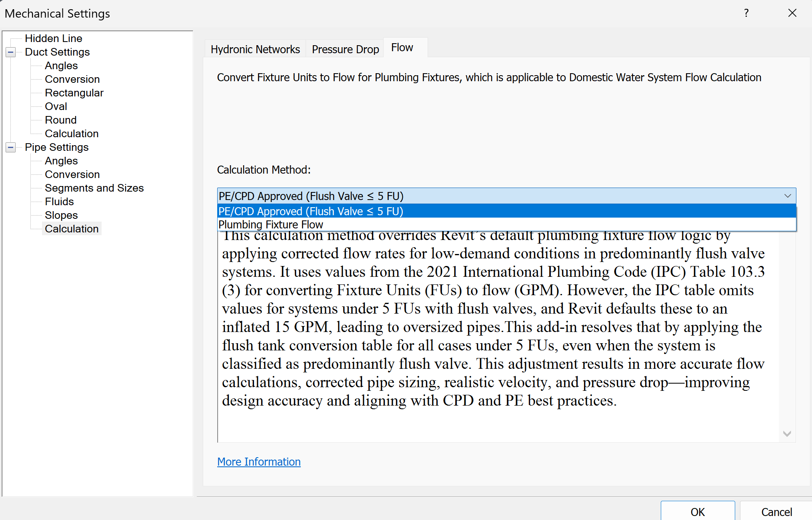Switch to the Pressure Drop tab
The width and height of the screenshot is (812, 520).
tap(345, 49)
